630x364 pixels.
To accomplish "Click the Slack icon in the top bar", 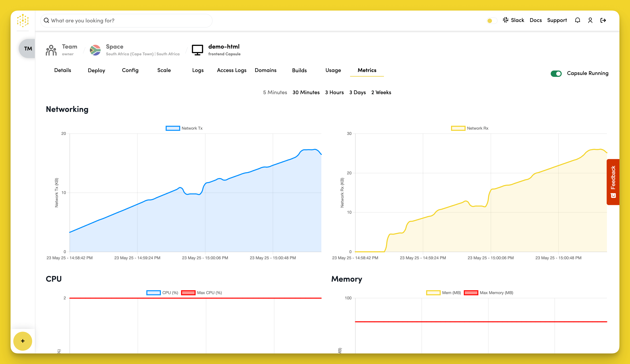I will (506, 20).
